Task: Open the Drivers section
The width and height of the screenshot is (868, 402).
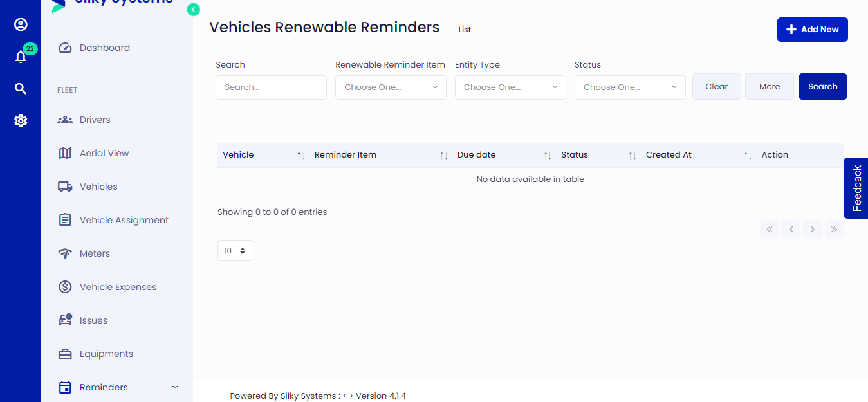Action: pos(95,119)
